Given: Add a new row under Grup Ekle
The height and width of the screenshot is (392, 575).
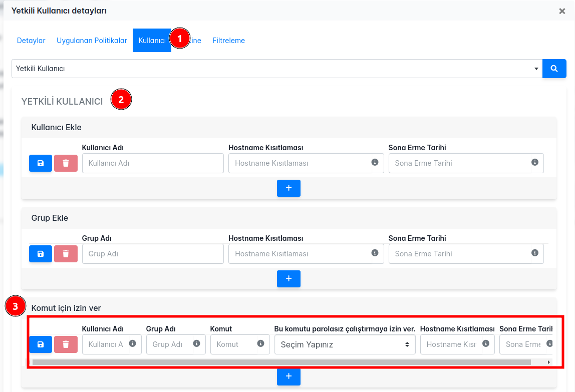Looking at the screenshot, I should tap(289, 279).
